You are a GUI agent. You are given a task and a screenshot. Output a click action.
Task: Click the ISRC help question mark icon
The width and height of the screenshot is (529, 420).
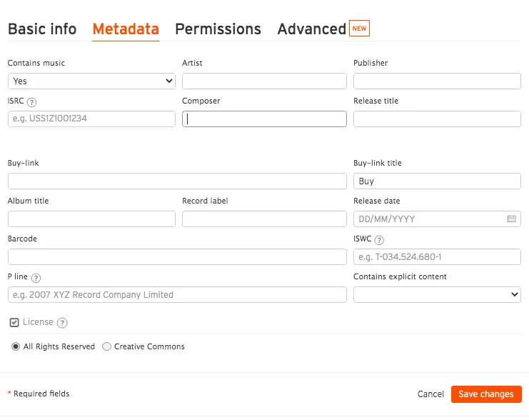coord(31,101)
